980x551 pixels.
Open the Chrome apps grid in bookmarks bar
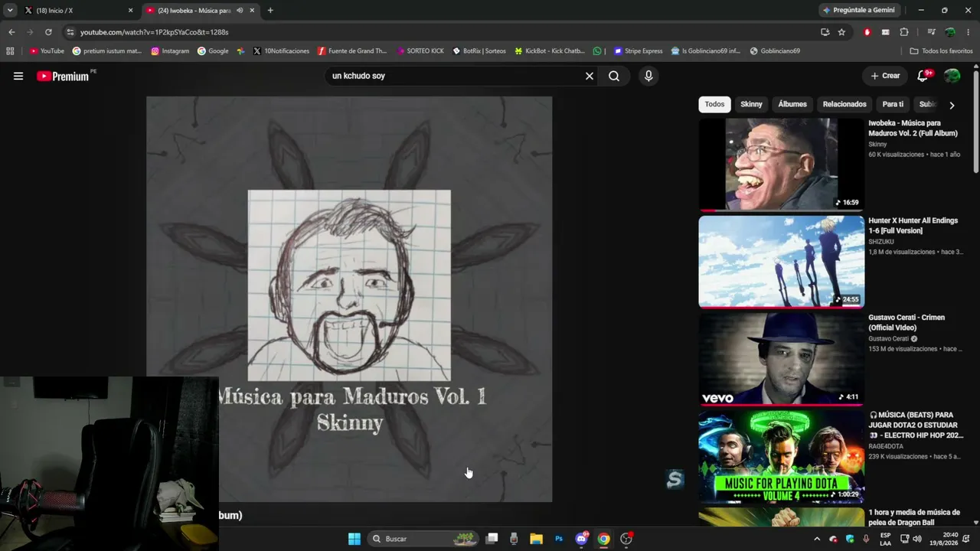pyautogui.click(x=10, y=51)
